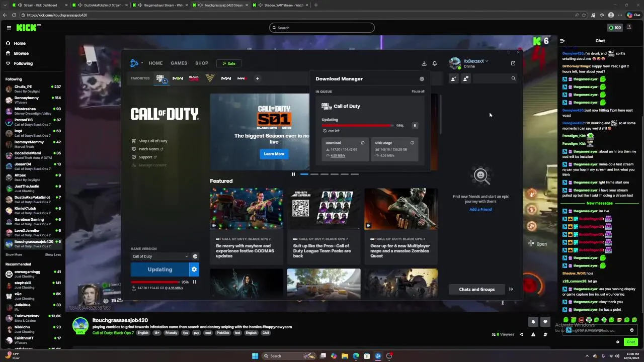The height and width of the screenshot is (362, 644).
Task: Click Pause all in the download queue
Action: (418, 92)
